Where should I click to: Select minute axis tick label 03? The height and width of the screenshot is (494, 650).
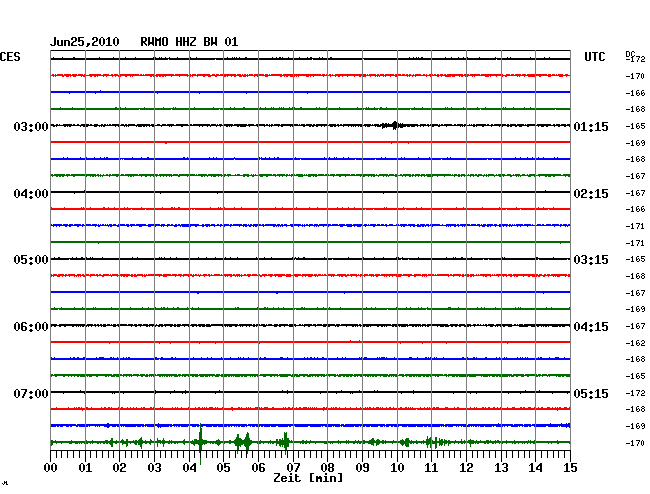coord(154,468)
